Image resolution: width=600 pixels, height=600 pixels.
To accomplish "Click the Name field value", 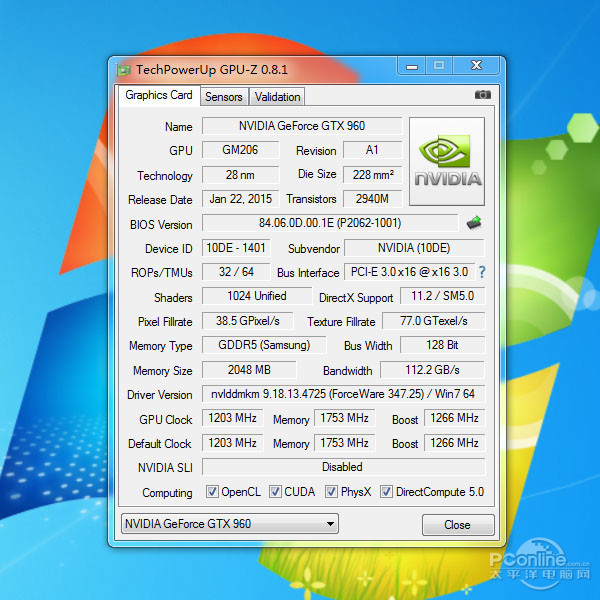I will point(302,126).
